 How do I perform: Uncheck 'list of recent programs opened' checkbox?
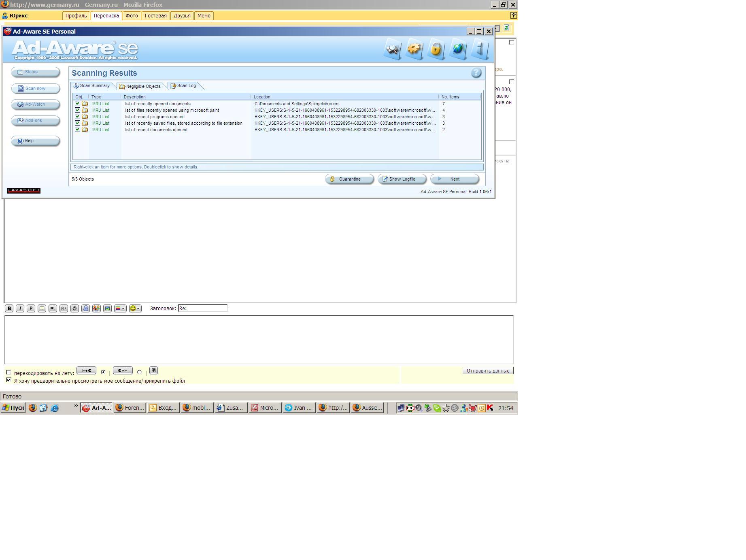pos(78,117)
